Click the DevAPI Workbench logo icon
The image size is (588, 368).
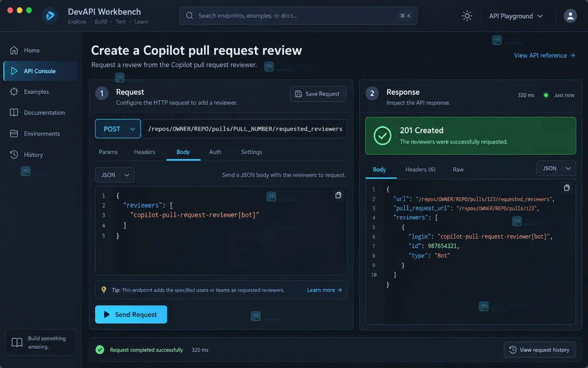click(50, 16)
